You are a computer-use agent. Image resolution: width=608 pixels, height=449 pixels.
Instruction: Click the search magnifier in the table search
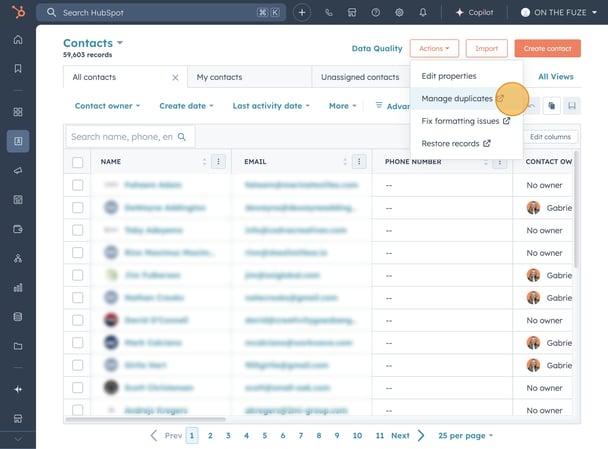(181, 137)
